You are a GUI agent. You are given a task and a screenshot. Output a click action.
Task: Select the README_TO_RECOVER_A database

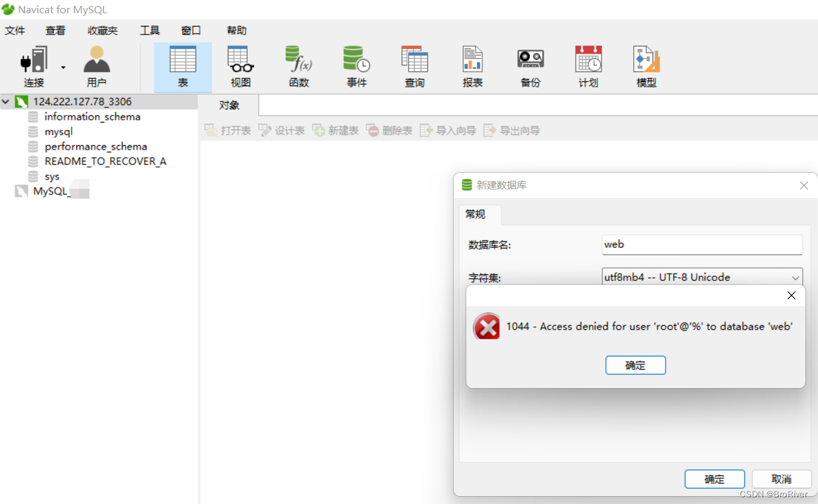(x=105, y=162)
